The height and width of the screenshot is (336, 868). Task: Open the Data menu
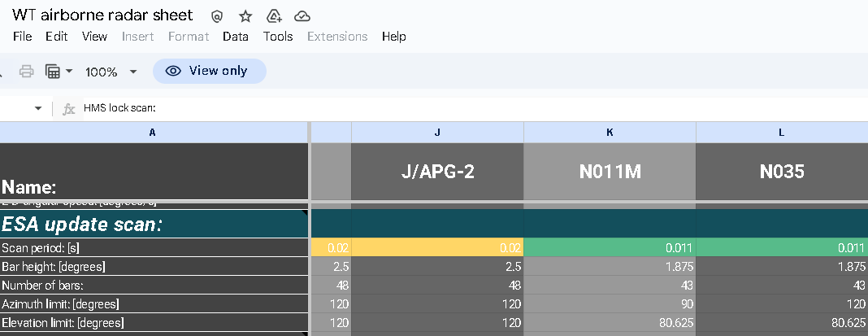pos(235,37)
